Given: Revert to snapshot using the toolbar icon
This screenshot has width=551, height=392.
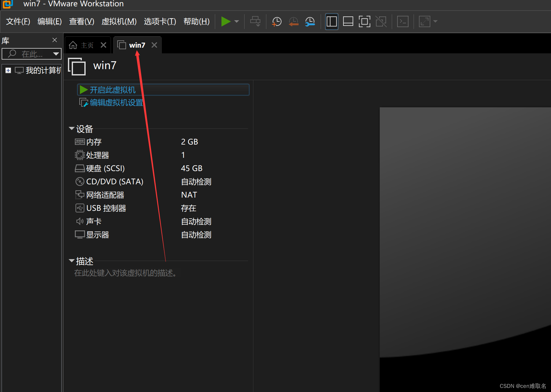Looking at the screenshot, I should point(294,21).
